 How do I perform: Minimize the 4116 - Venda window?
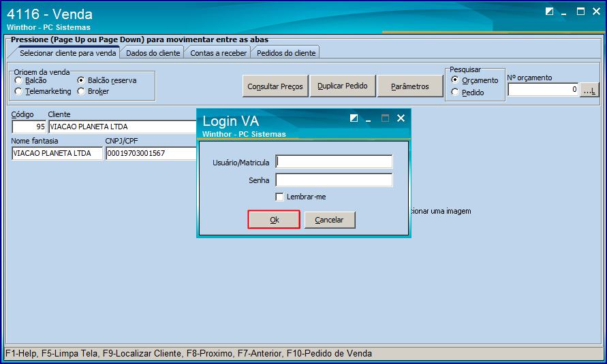click(x=564, y=12)
